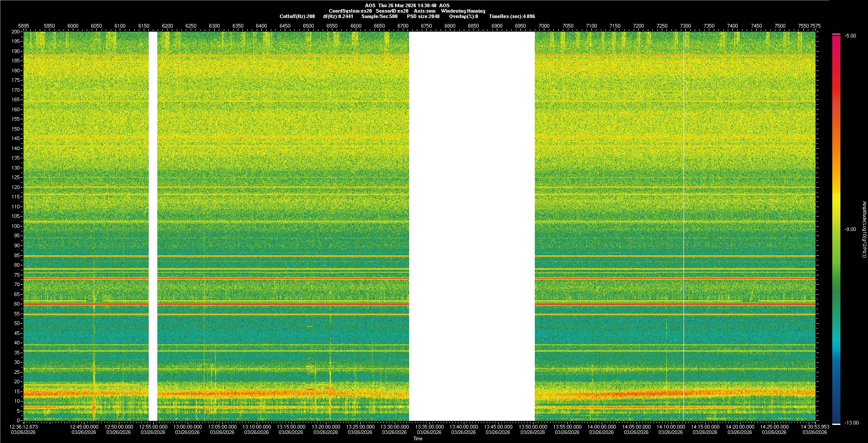
Task: Select the 14:00:00.000 time tick label
Action: [x=602, y=427]
